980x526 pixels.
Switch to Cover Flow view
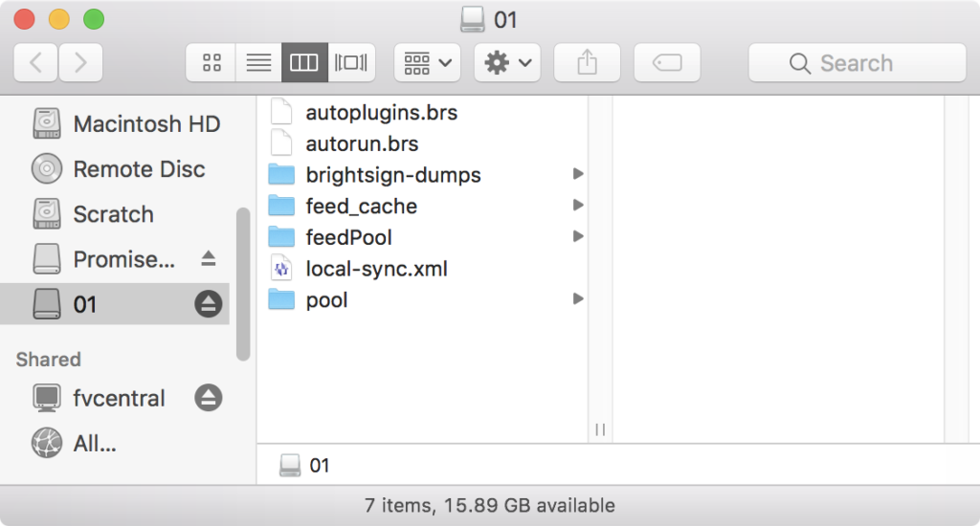[351, 62]
